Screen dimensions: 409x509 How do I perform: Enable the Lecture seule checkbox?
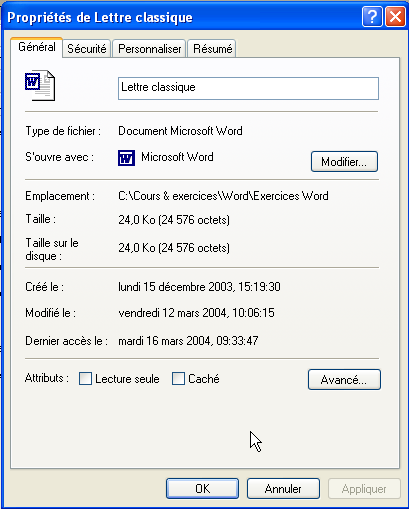pyautogui.click(x=85, y=379)
